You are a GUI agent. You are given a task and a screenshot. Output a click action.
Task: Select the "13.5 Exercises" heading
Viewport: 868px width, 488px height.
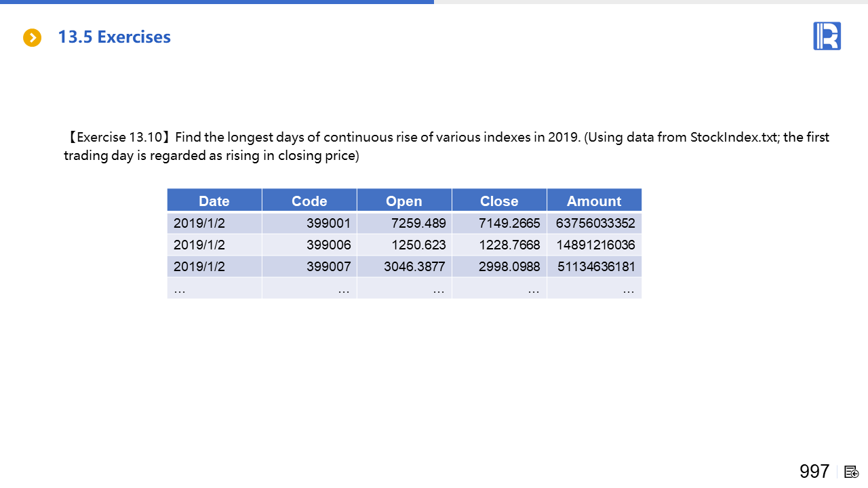pos(114,37)
